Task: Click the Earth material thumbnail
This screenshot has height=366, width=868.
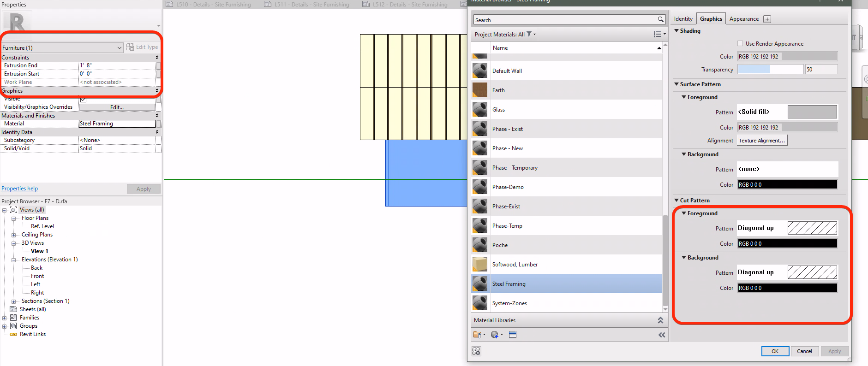Action: (x=480, y=90)
